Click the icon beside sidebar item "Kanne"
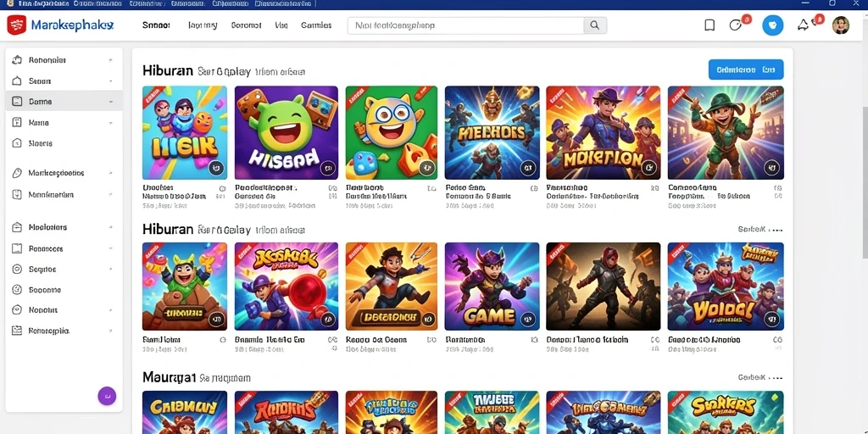This screenshot has width=868, height=434. [x=17, y=122]
